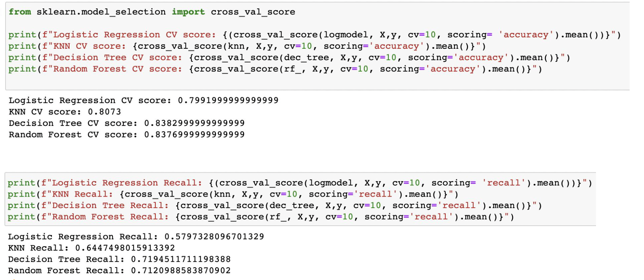Click the Logistic Regression CV score print statement
The width and height of the screenshot is (644, 280).
(314, 35)
